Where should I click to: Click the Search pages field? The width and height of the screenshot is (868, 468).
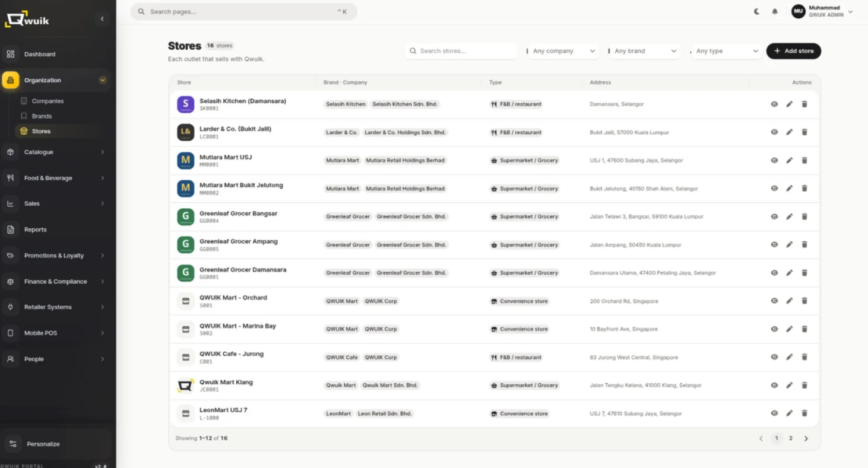[243, 11]
